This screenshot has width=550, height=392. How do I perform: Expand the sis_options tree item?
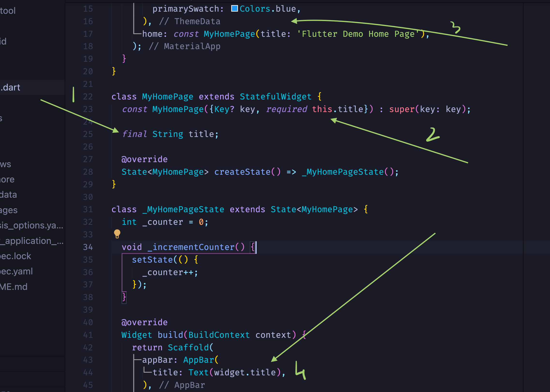point(32,224)
